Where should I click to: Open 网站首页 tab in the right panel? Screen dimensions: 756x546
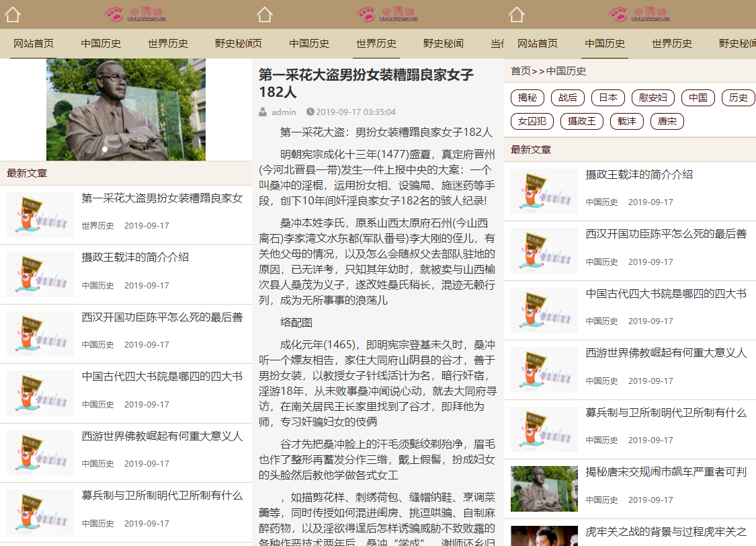pyautogui.click(x=538, y=44)
